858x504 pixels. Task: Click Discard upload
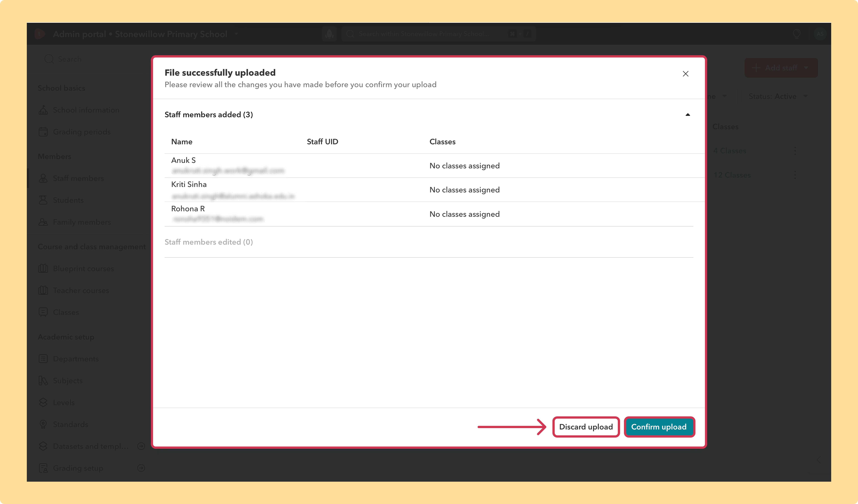pyautogui.click(x=586, y=427)
